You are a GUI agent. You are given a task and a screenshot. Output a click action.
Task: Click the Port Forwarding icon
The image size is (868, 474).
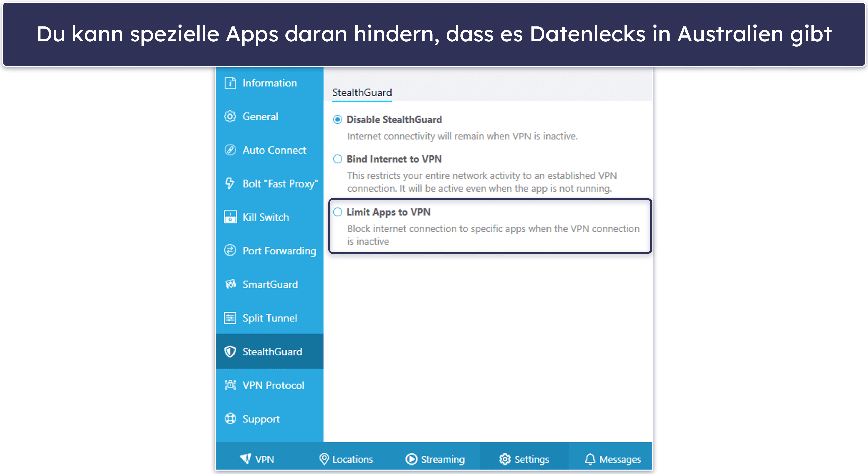(x=230, y=251)
